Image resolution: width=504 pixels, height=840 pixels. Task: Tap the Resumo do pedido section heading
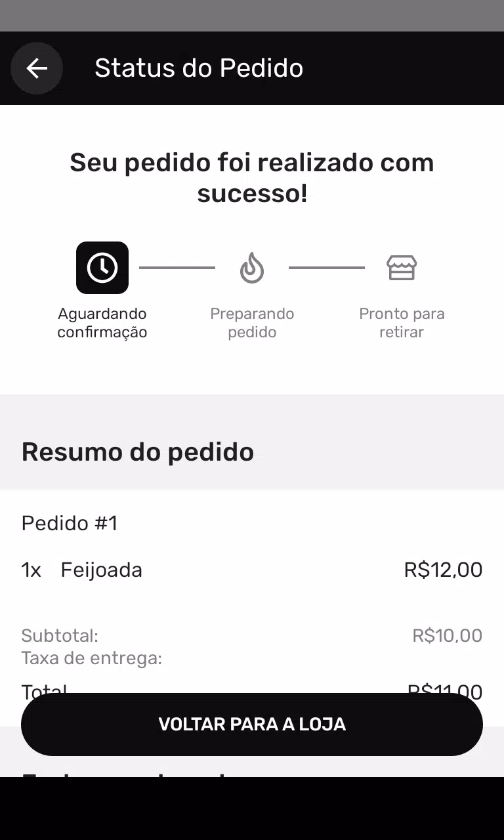coord(138,452)
